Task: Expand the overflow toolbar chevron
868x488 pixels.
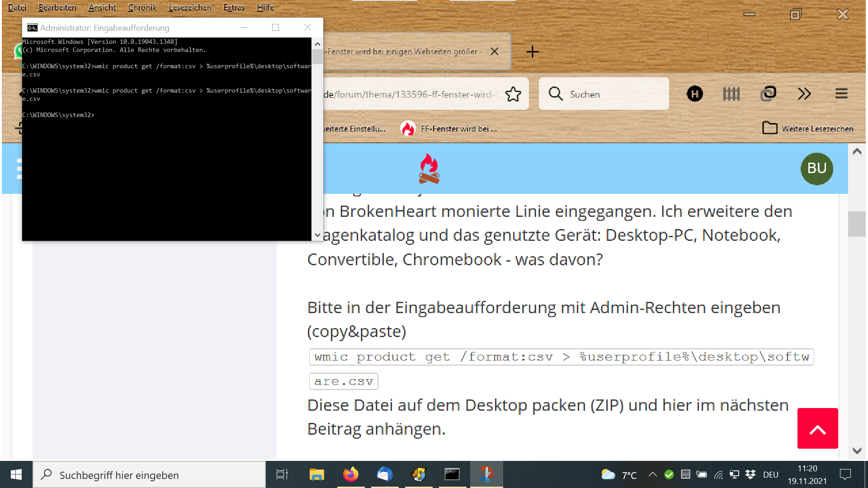Action: point(804,94)
